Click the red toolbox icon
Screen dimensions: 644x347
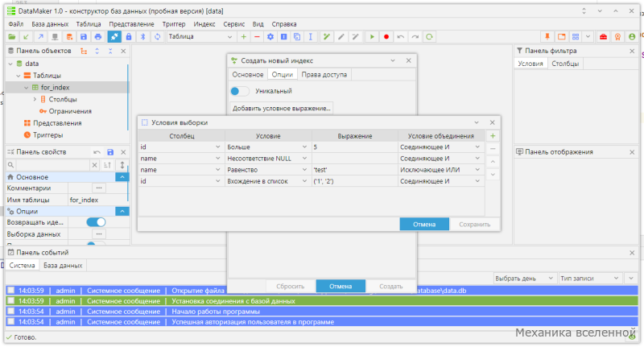tap(603, 37)
